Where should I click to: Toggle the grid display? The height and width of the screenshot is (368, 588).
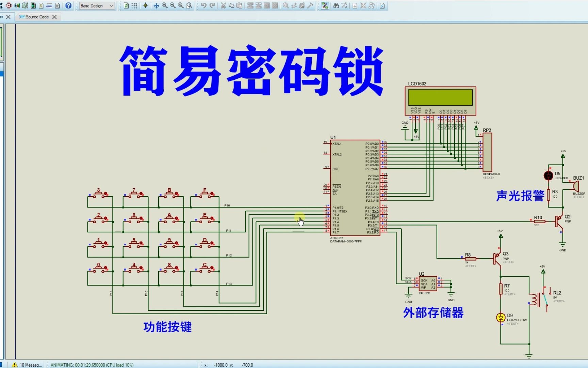[134, 5]
